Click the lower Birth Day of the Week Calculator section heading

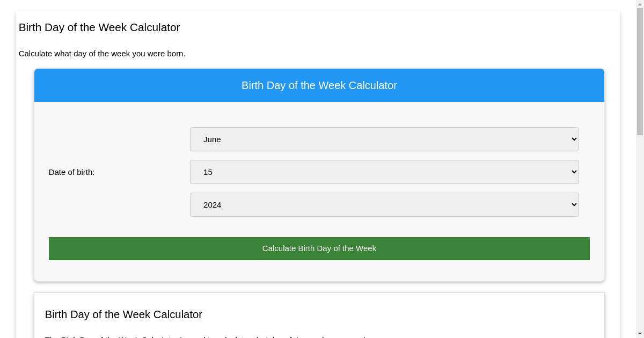pos(123,314)
